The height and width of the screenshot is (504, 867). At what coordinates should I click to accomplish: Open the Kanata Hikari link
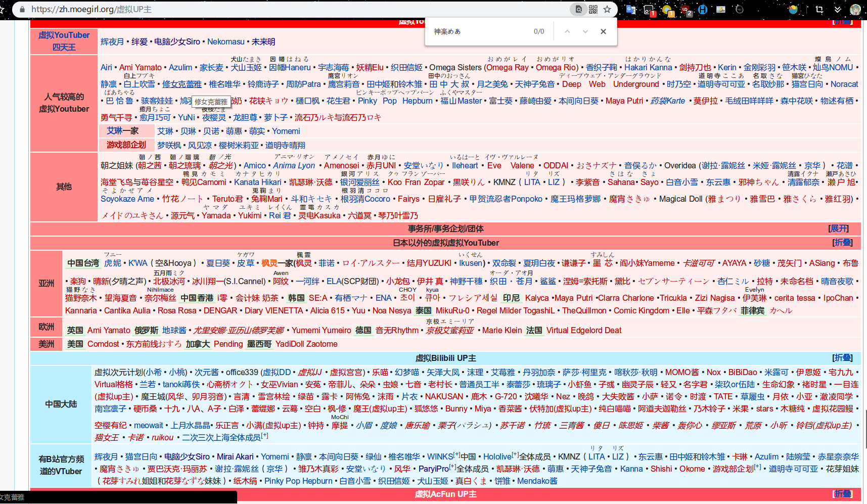258,182
